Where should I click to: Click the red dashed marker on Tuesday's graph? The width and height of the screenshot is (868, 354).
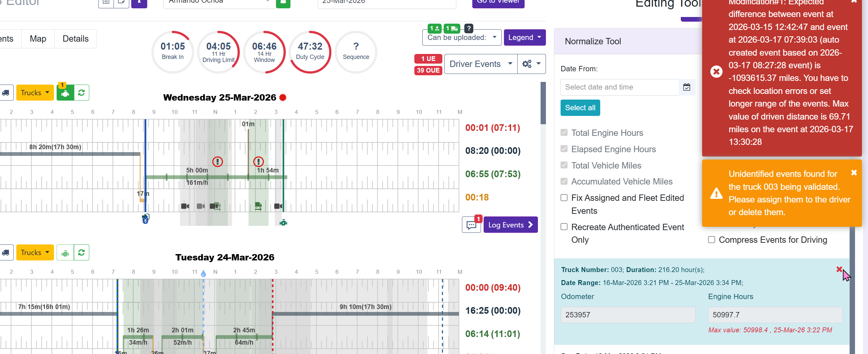(272, 316)
